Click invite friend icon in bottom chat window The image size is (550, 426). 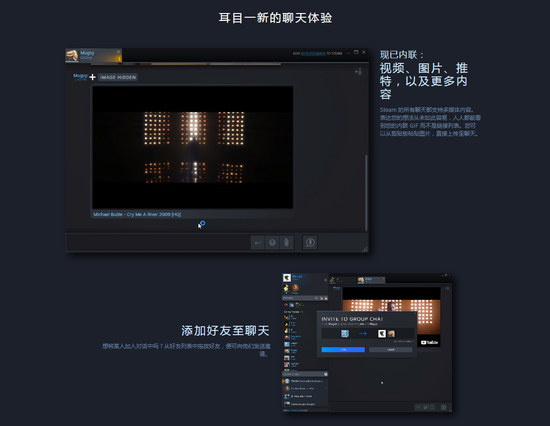click(x=447, y=288)
